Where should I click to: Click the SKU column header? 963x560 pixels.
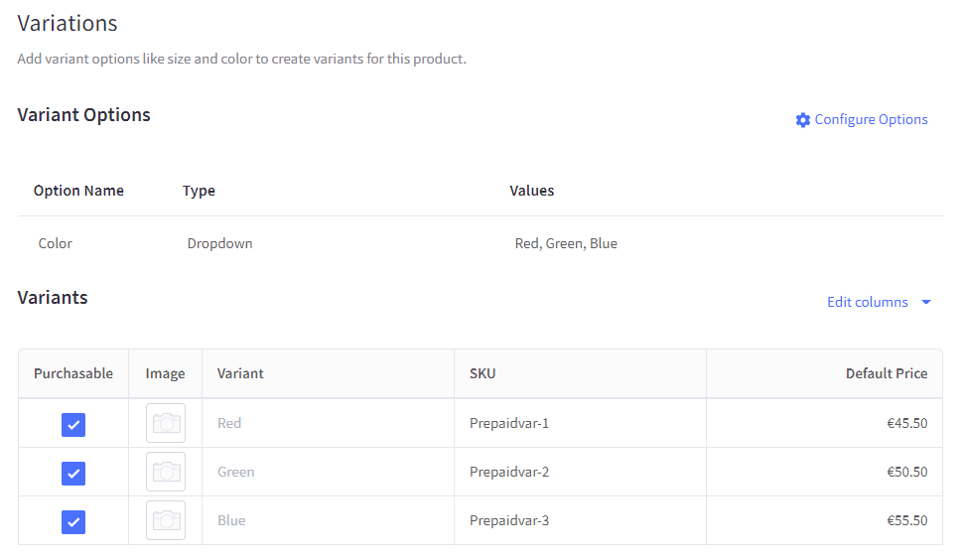point(482,373)
